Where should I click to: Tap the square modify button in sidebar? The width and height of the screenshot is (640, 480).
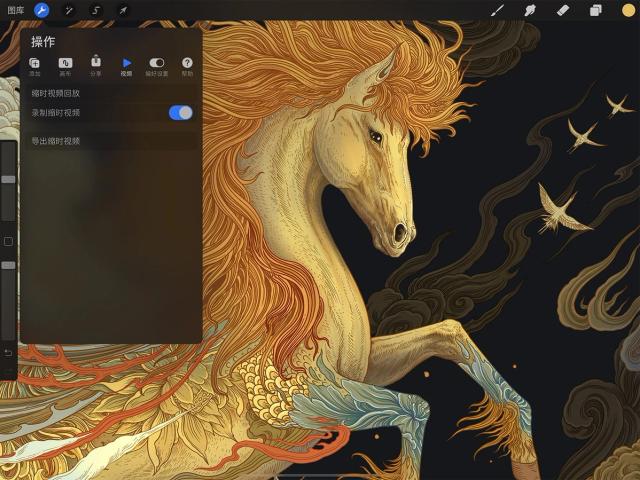click(8, 242)
